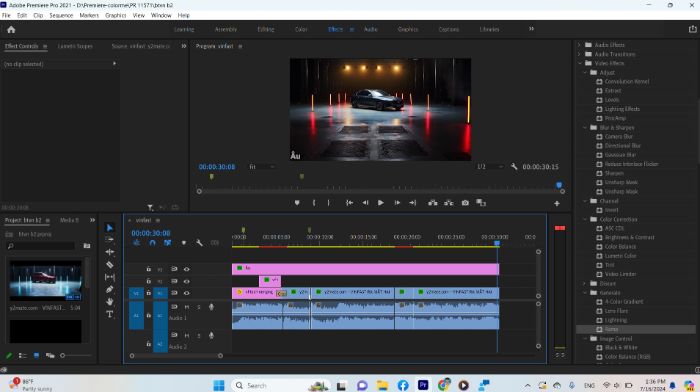Screen dimensions: 700x392
Task: Open the Comparison View button
Action: (481, 203)
